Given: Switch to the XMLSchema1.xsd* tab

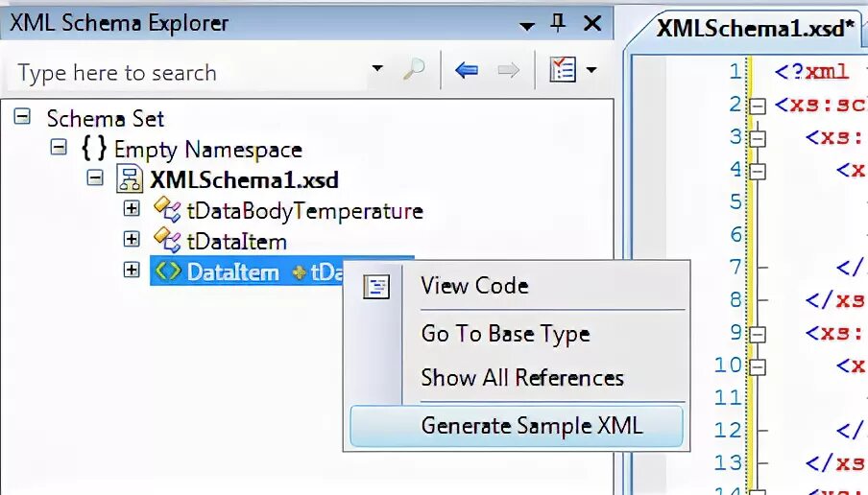Looking at the screenshot, I should (x=755, y=28).
